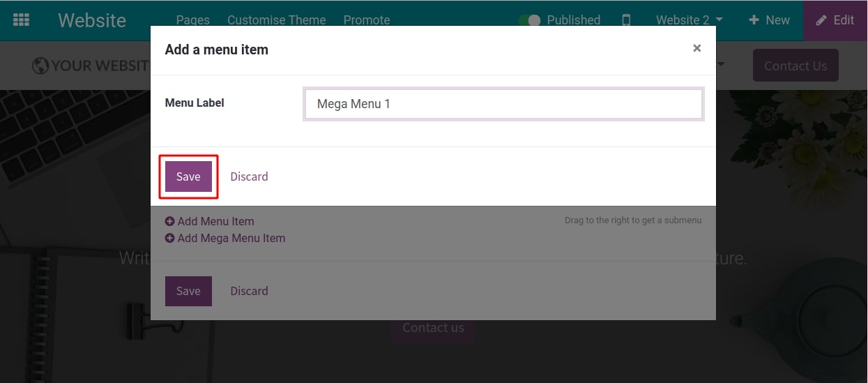Open the Website 2 dropdown

689,20
